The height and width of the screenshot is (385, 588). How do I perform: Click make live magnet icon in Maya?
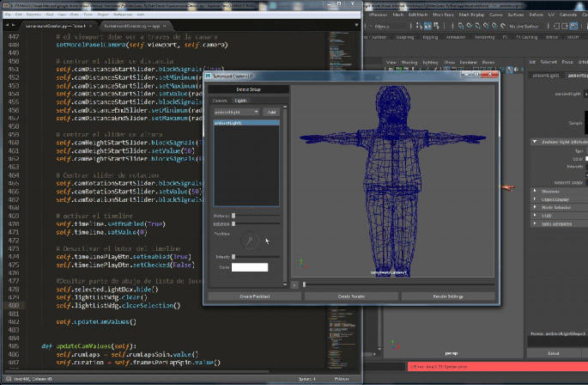point(503,26)
